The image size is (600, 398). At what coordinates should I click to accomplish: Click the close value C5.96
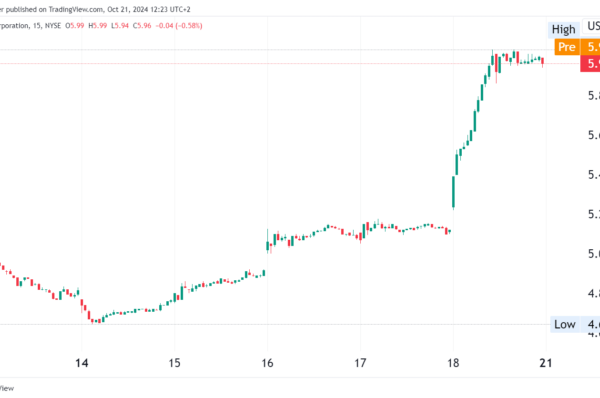point(142,26)
